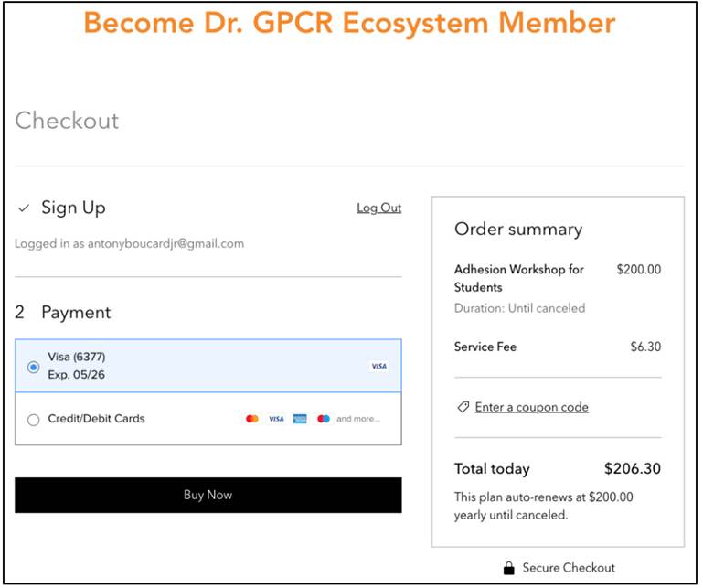Click the American Express logo icon

pos(300,419)
